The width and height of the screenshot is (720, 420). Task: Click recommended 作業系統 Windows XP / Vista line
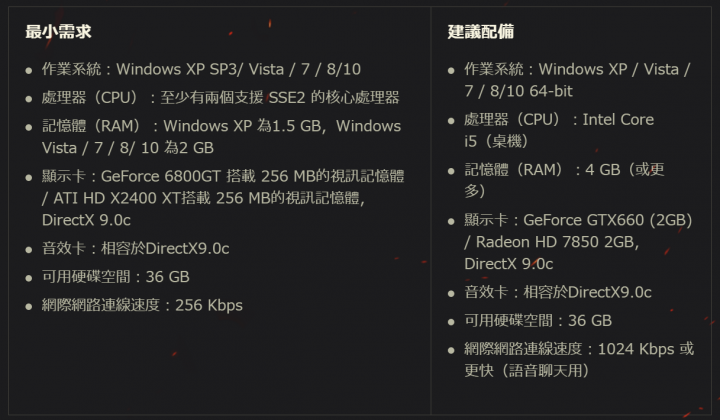[x=577, y=69]
